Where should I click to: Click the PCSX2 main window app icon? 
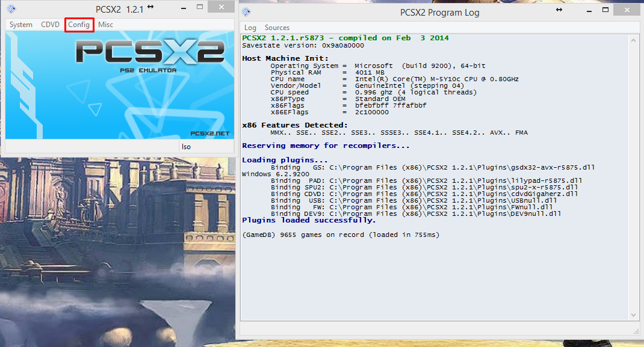[11, 8]
